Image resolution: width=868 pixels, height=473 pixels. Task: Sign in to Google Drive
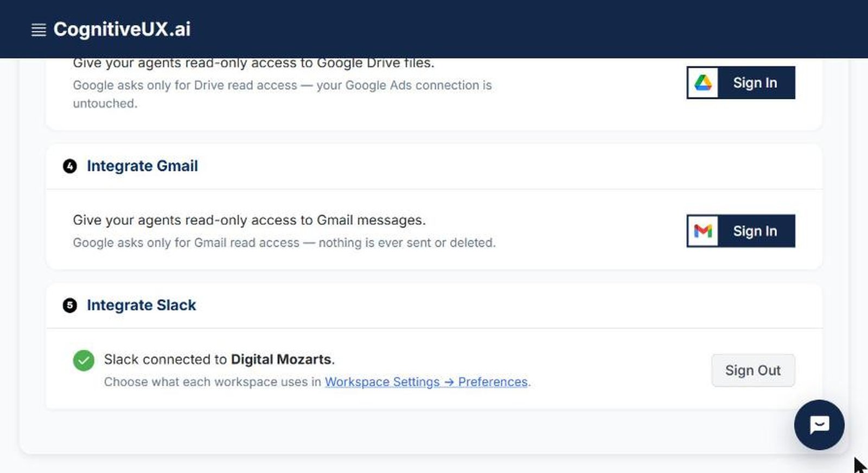pos(741,83)
